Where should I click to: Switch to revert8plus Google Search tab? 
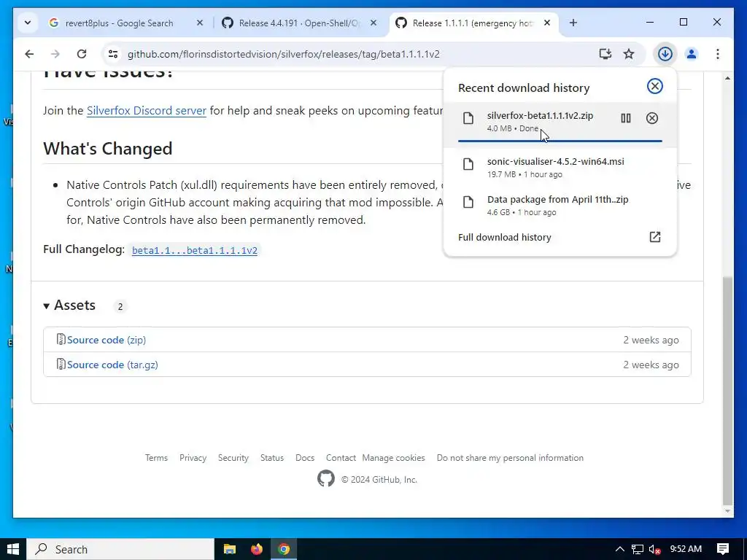click(119, 23)
